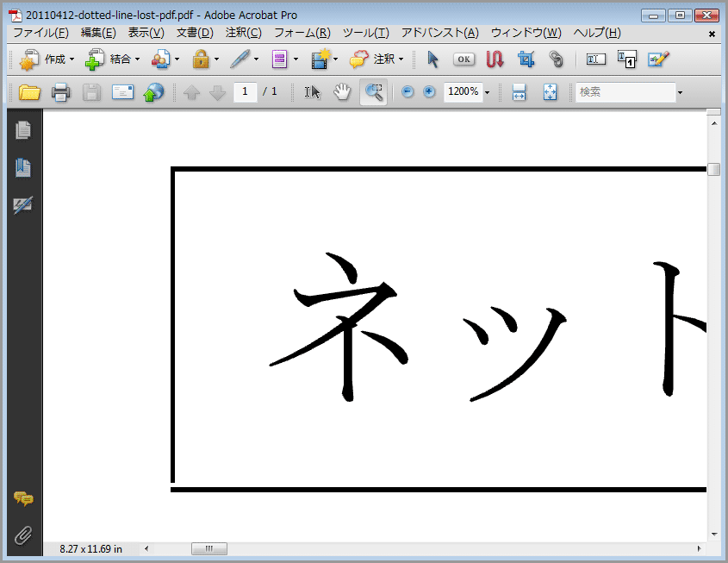
Task: Open the 編集(E) menu
Action: click(x=98, y=33)
